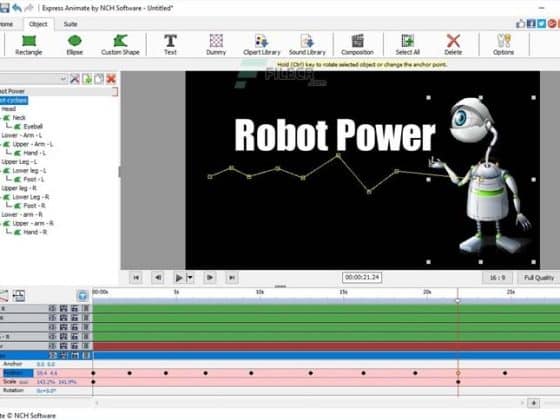Select the 'Hand - L' tree item
The height and width of the screenshot is (420, 560).
coord(35,153)
